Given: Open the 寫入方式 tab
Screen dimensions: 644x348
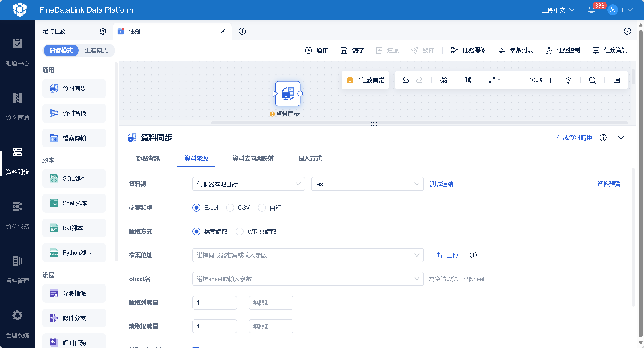Looking at the screenshot, I should coord(310,158).
